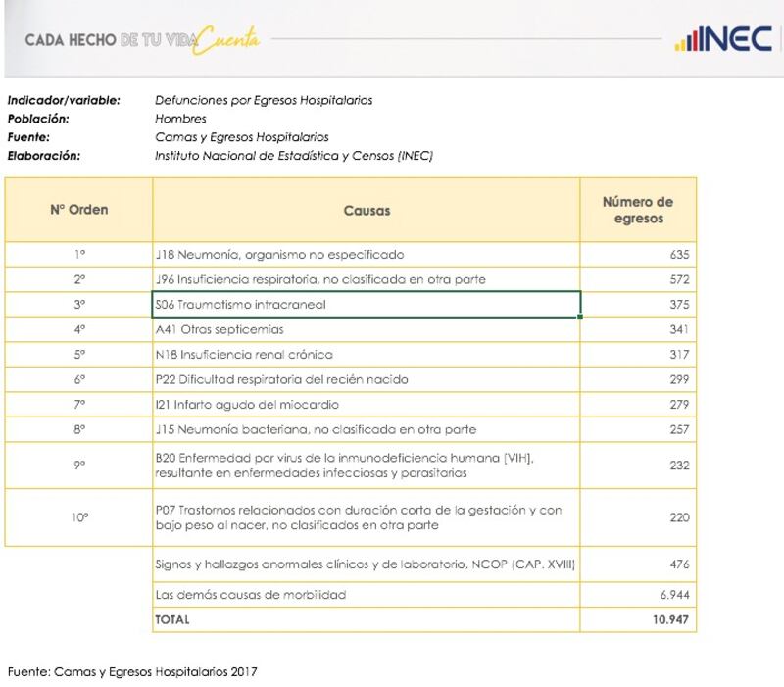Screen dimensions: 784x687
Task: Click the value 341
Action: [679, 329]
